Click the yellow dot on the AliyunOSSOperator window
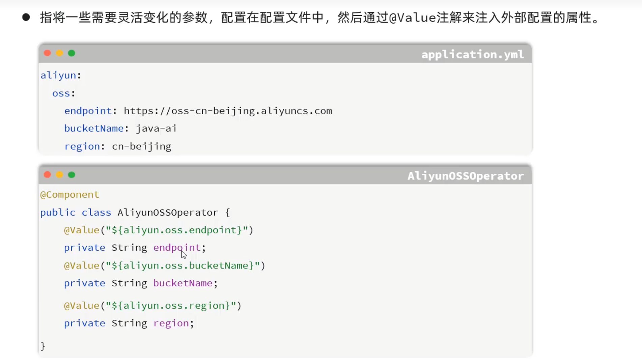The height and width of the screenshot is (364, 642). coord(59,175)
